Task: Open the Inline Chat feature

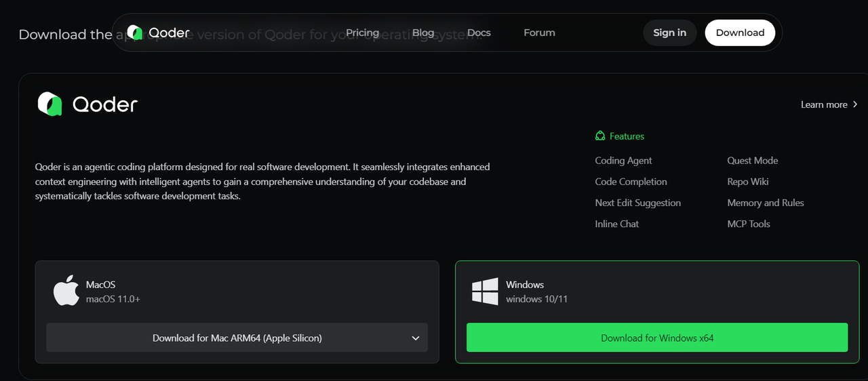Action: pyautogui.click(x=616, y=224)
